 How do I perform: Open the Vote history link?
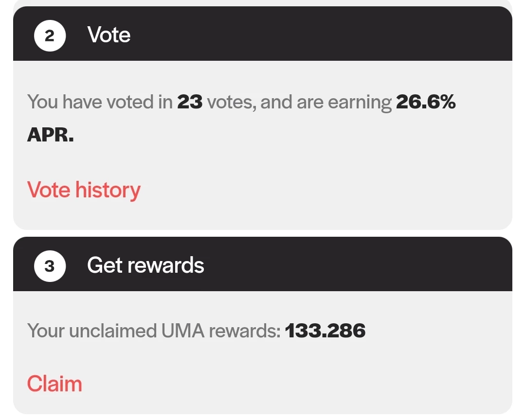[84, 190]
